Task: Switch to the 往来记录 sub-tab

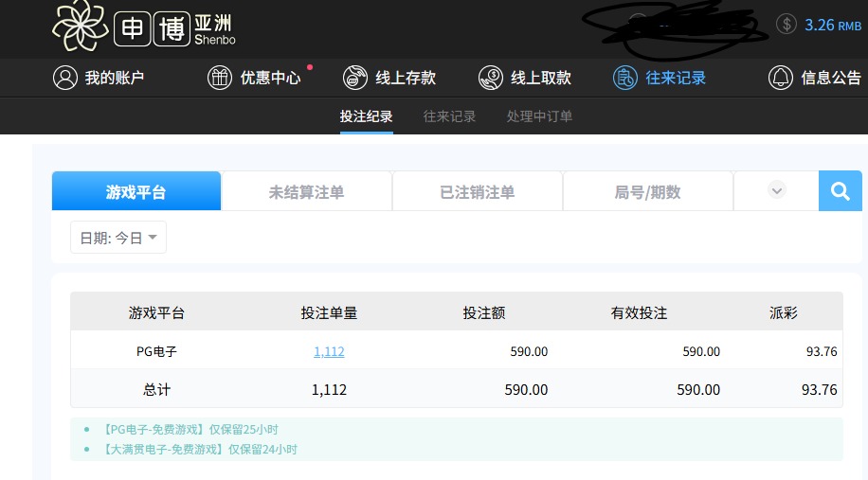Action: click(x=449, y=116)
